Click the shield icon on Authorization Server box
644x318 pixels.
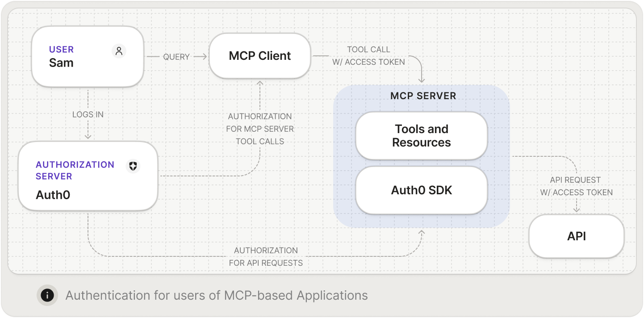click(x=133, y=166)
